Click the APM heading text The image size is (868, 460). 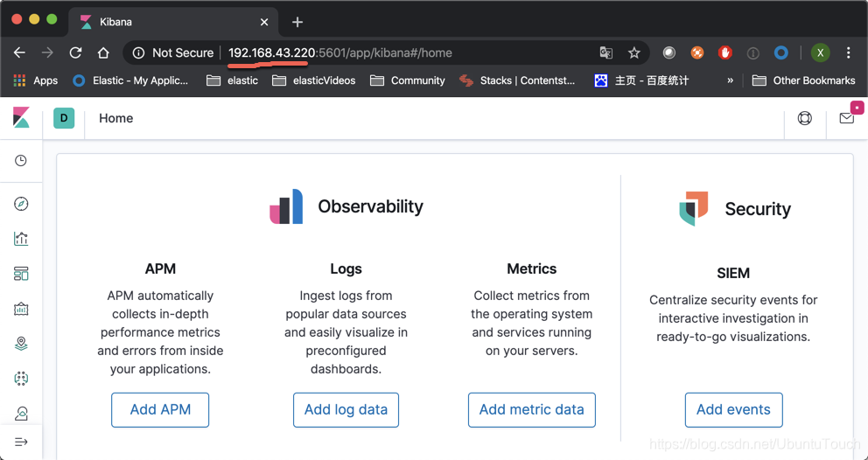pos(160,268)
